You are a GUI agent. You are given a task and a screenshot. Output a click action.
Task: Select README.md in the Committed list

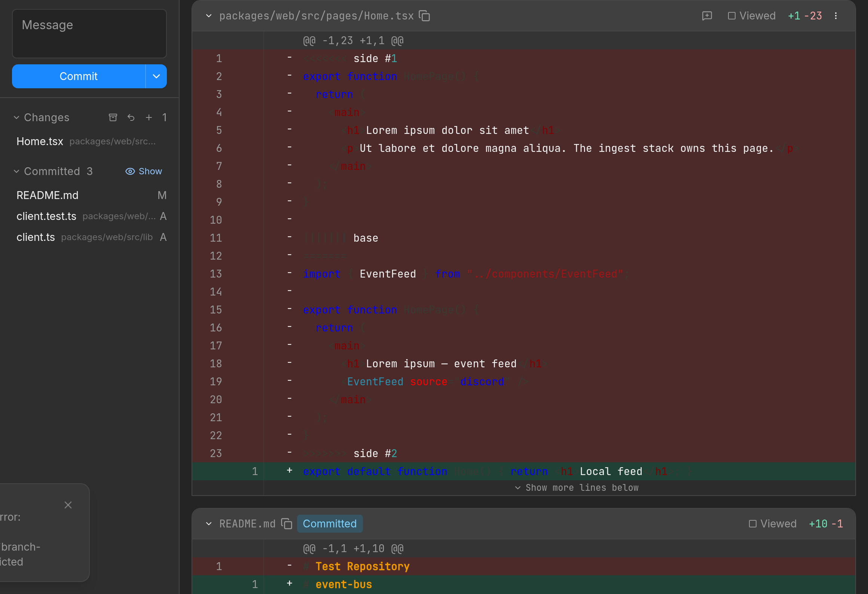tap(89, 195)
